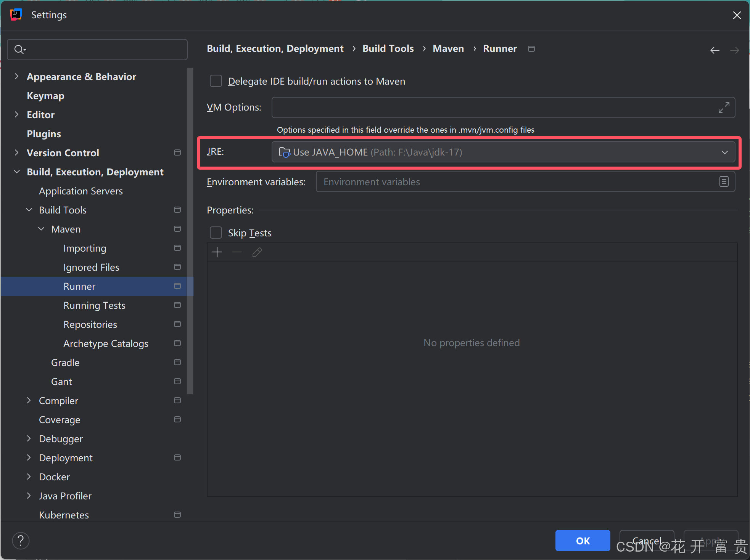Select the Keymap settings page
Image resolution: width=750 pixels, height=560 pixels.
click(45, 96)
